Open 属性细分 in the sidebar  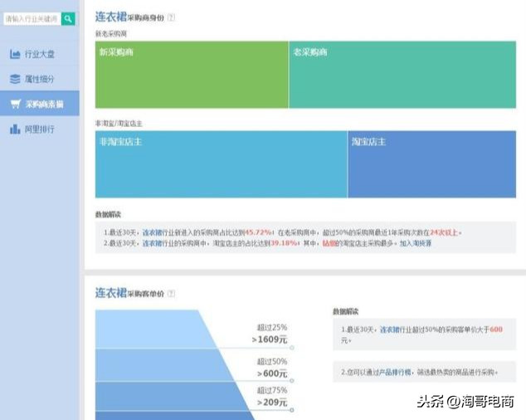click(40, 79)
